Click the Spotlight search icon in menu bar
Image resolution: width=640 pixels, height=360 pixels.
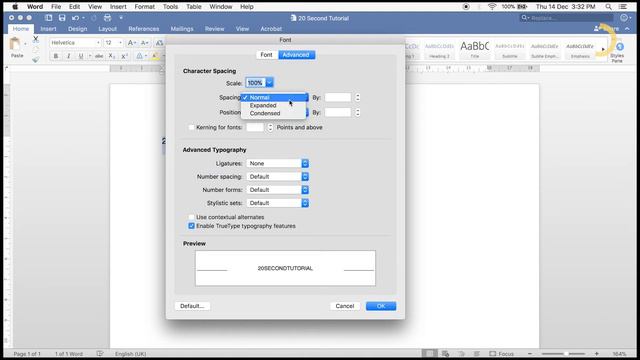608,7
